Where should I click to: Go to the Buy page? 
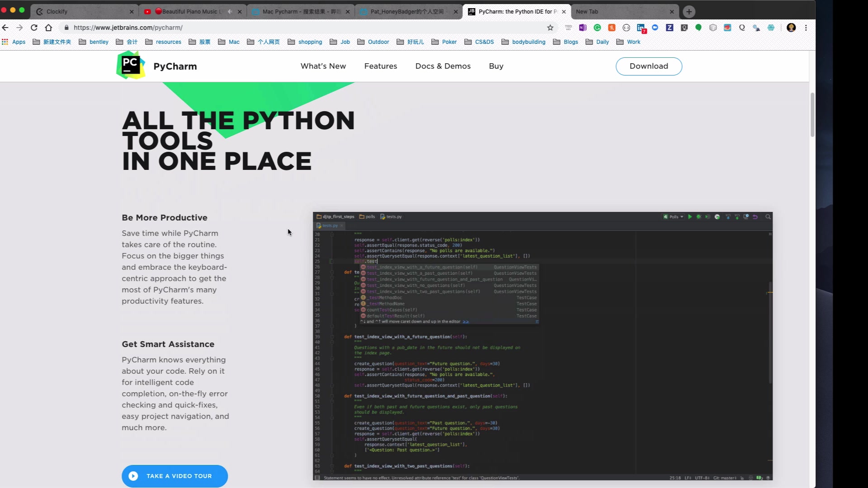(496, 66)
